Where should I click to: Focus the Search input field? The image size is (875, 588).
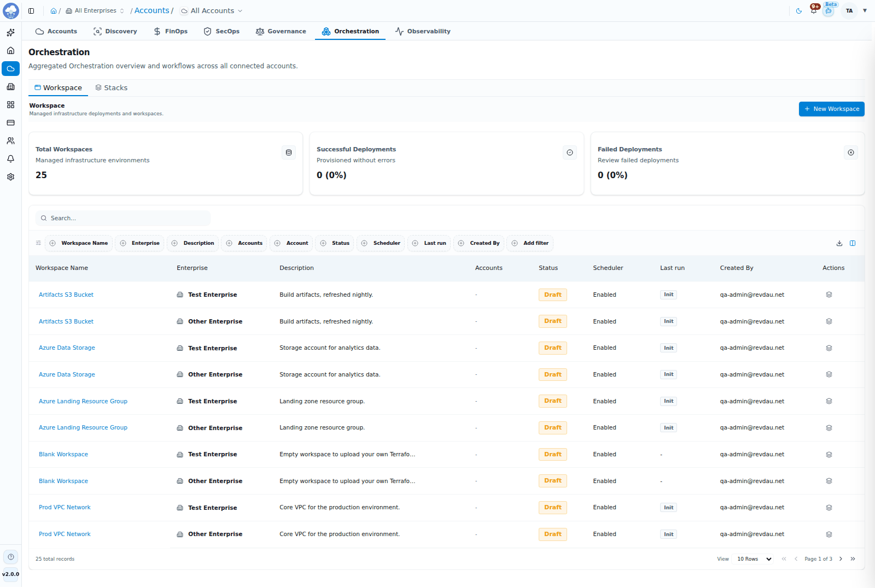pos(123,219)
